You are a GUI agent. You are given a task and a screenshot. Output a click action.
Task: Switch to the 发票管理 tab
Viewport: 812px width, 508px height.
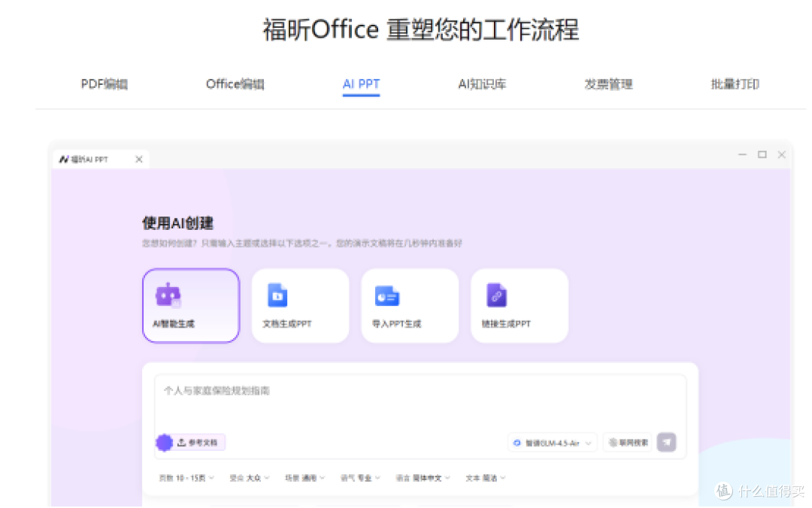click(608, 84)
